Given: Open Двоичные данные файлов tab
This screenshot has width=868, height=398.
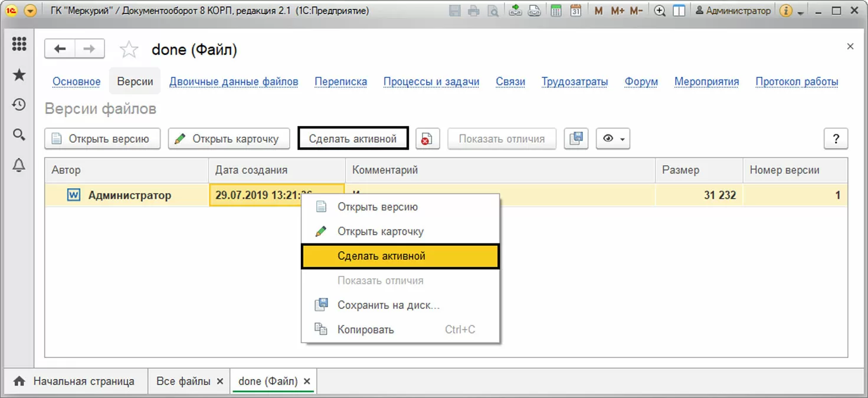Looking at the screenshot, I should pos(234,82).
